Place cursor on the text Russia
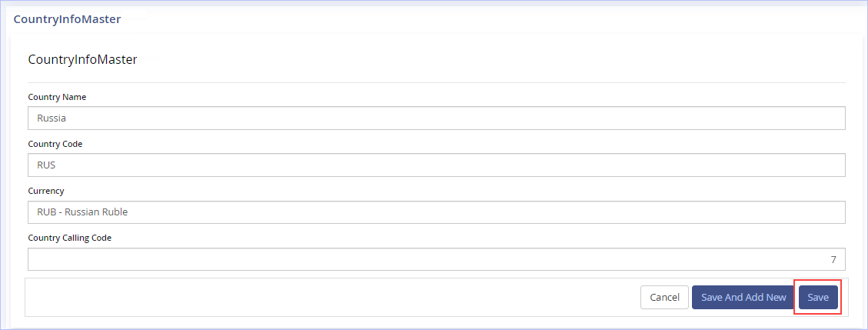868x330 pixels. pos(52,118)
